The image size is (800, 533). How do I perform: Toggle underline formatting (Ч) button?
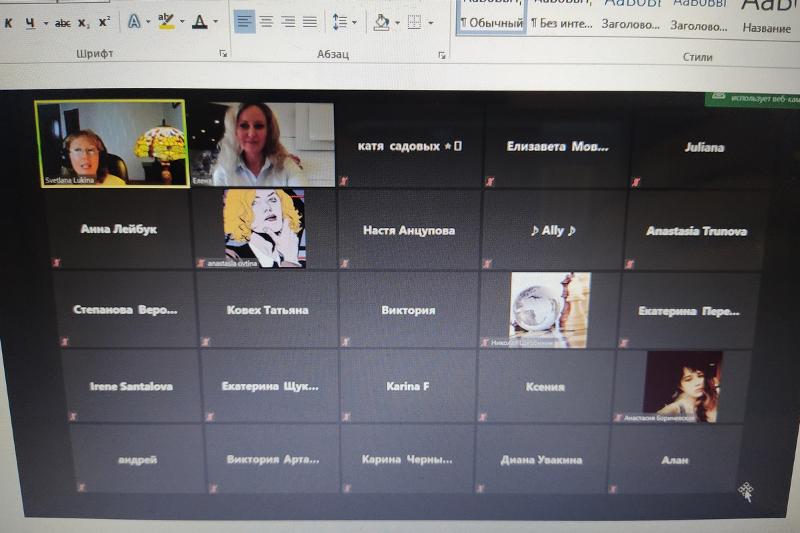(30, 22)
